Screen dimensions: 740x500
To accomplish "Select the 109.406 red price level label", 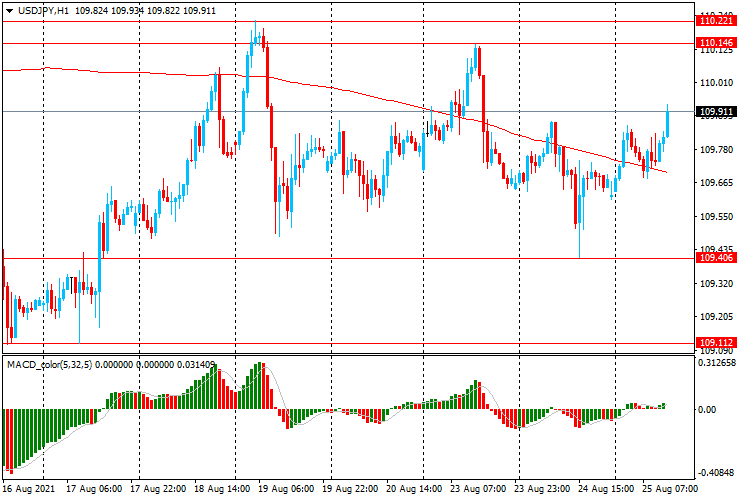I will (x=716, y=258).
